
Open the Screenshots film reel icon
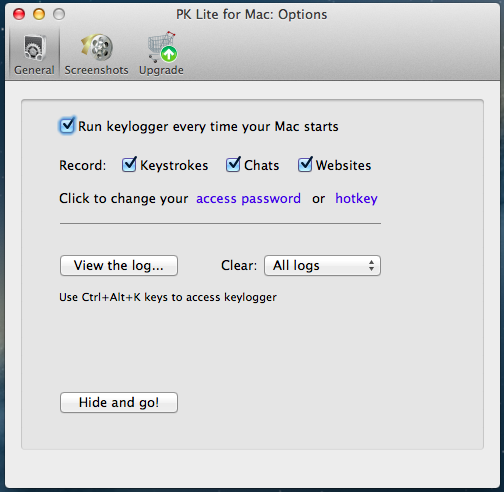click(x=97, y=47)
